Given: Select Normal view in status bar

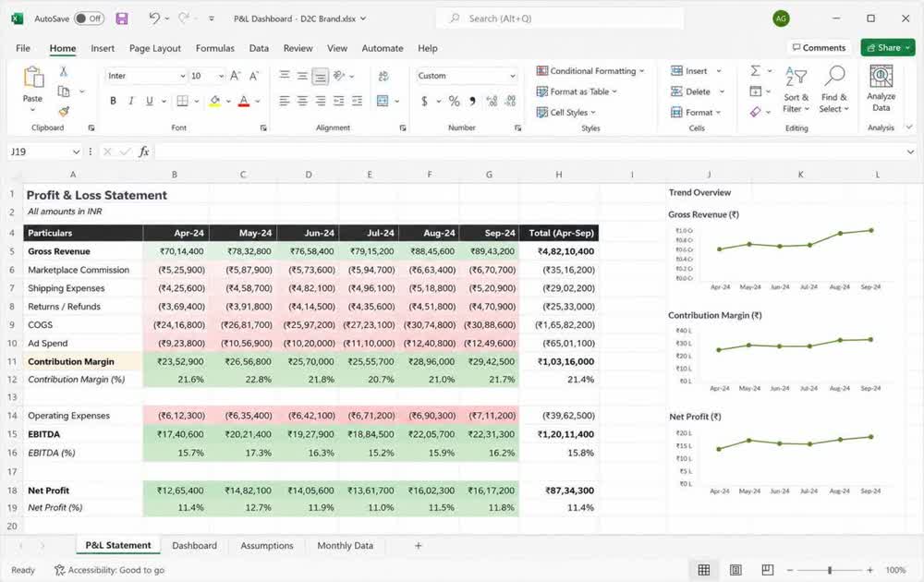Looking at the screenshot, I should [703, 570].
